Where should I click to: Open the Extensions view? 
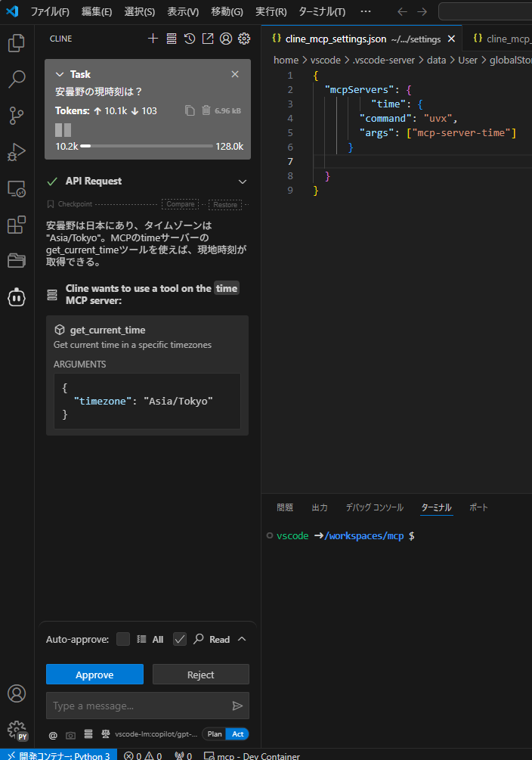point(17,225)
